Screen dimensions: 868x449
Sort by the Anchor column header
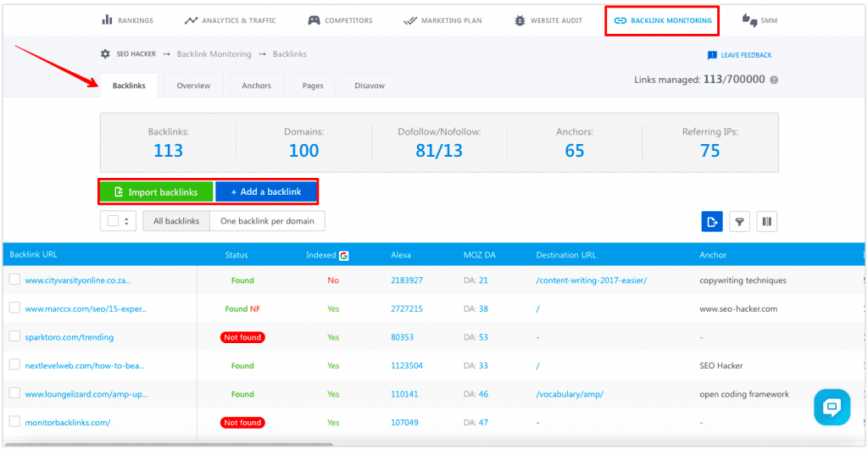point(713,255)
